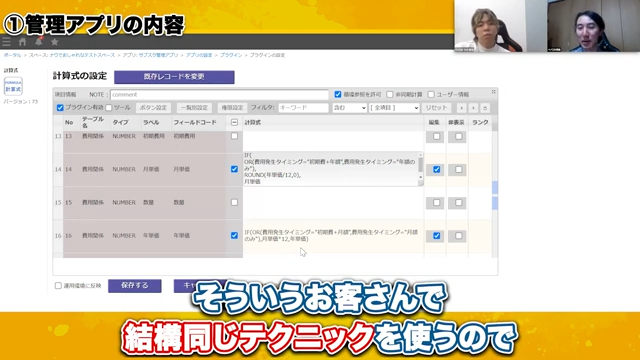Click 計算式 column header

[x=253, y=122]
